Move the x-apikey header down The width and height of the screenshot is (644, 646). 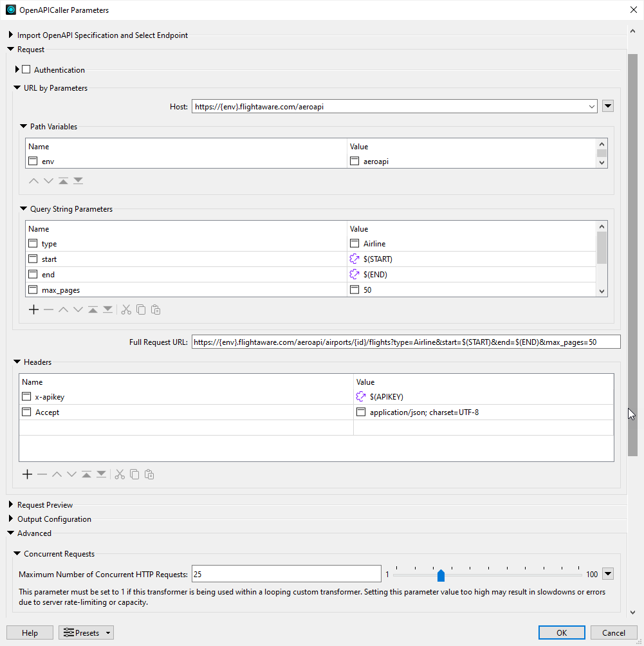click(71, 474)
